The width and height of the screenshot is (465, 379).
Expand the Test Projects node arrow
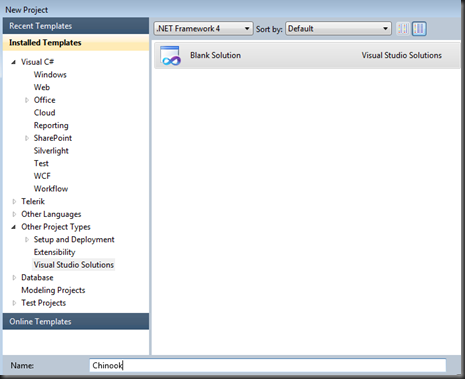point(14,303)
